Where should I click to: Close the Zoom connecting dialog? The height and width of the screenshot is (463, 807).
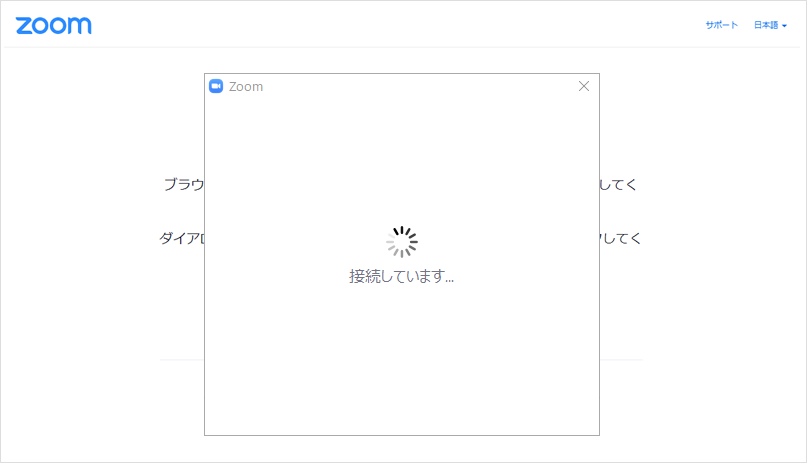584,86
